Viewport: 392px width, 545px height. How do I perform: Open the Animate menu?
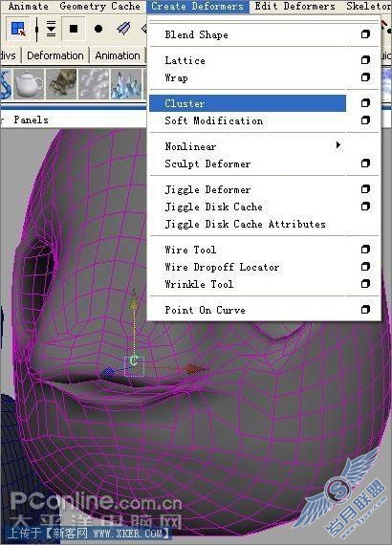pyautogui.click(x=28, y=7)
